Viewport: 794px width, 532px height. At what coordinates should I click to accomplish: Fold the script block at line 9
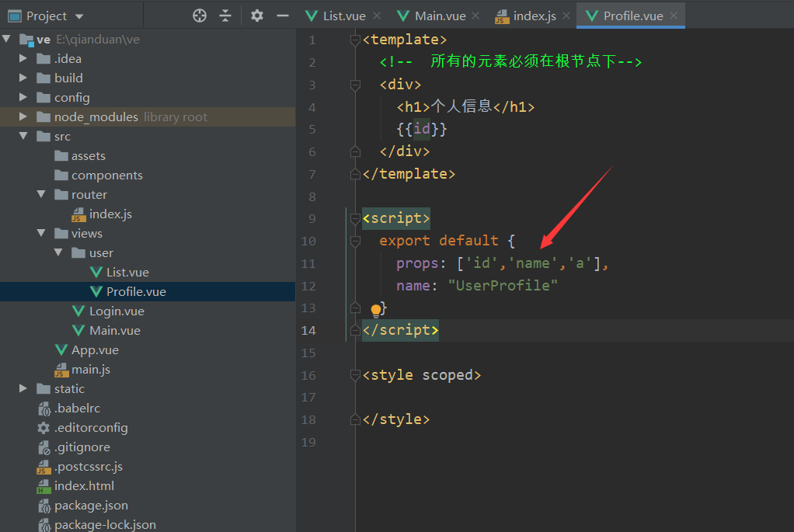[x=355, y=219]
